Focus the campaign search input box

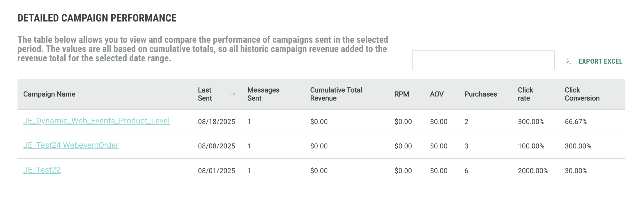483,60
